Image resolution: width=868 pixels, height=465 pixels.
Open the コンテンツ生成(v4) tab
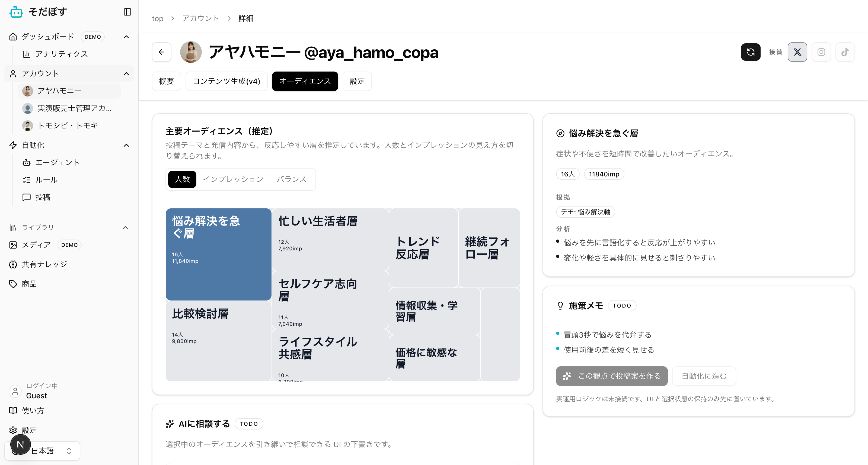point(226,81)
